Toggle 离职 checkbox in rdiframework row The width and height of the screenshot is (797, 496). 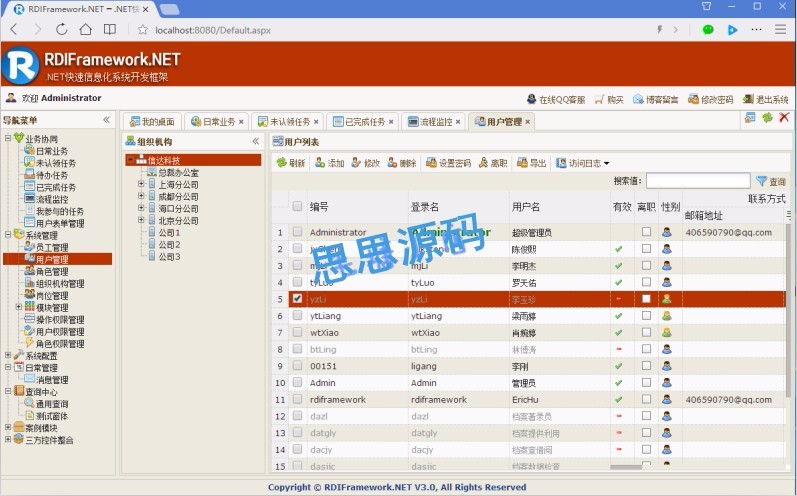tap(646, 399)
